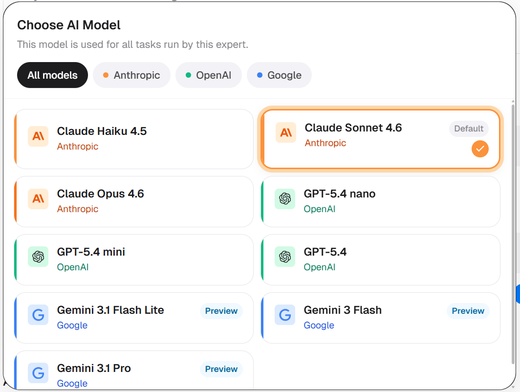Click OpenAI label under GPT-5.4 nano

[x=319, y=209]
